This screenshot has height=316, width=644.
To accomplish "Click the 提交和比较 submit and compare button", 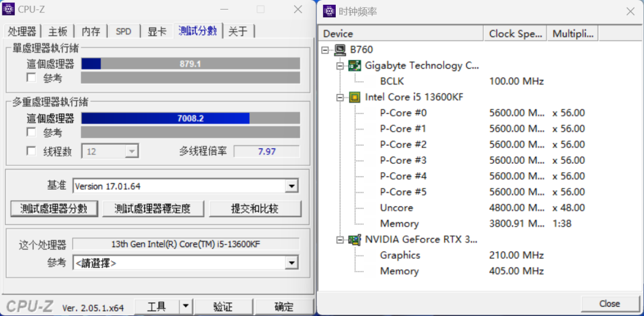I will click(255, 209).
